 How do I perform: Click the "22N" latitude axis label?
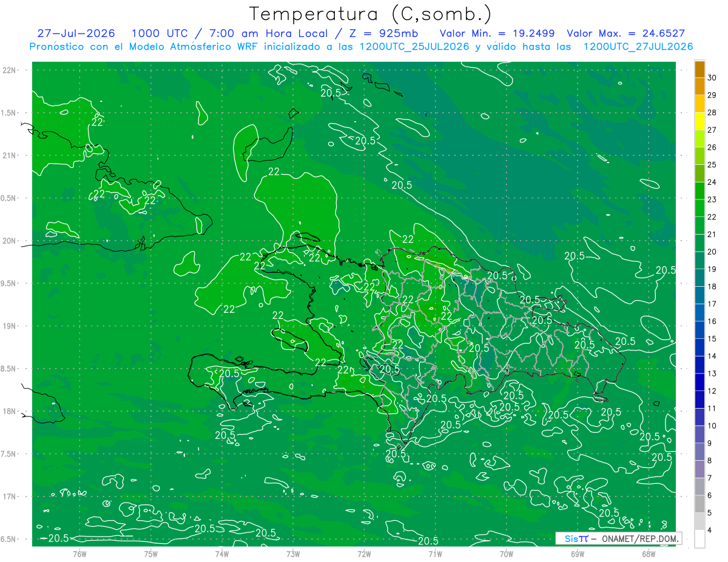10,70
